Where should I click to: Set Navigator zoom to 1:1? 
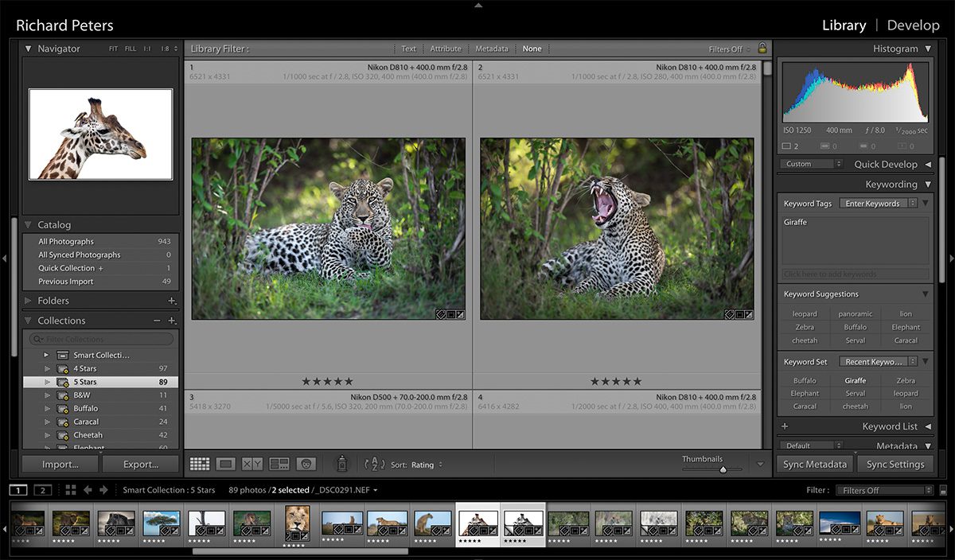tap(147, 49)
